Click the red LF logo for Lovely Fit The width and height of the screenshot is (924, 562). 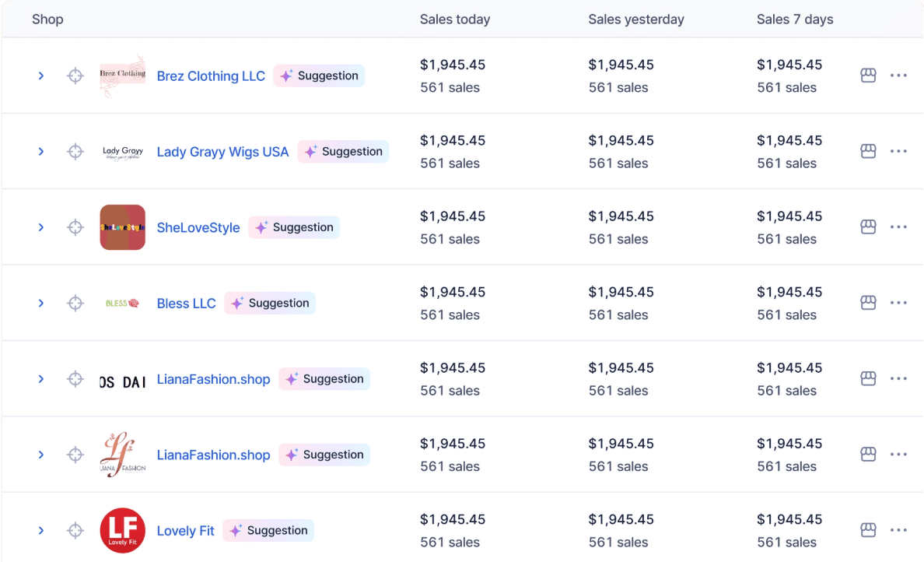tap(122, 530)
